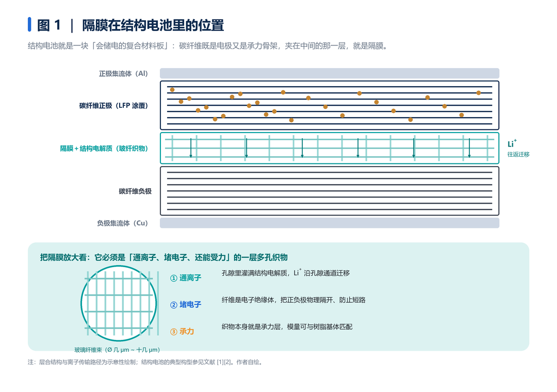Click the blue item "② 堵电子"

pyautogui.click(x=186, y=304)
